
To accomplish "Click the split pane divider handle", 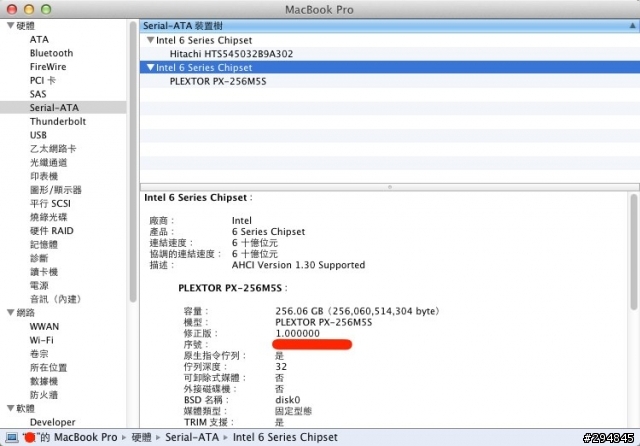I will (390, 187).
